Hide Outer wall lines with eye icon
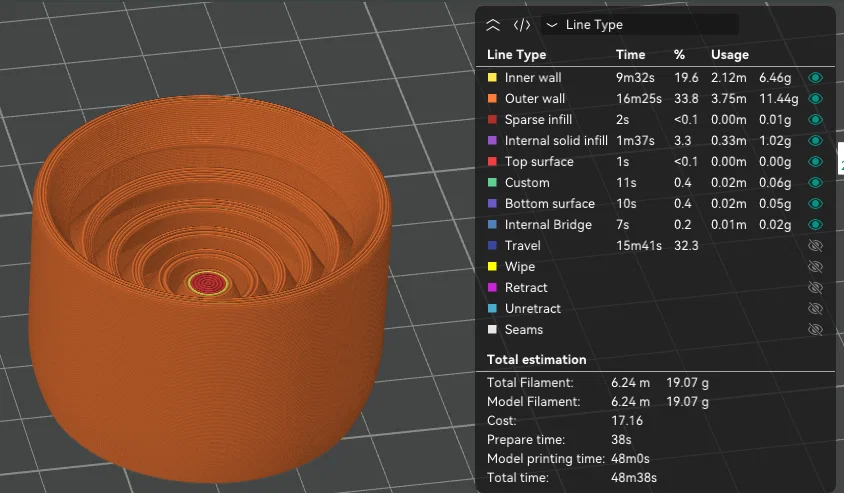 tap(815, 98)
